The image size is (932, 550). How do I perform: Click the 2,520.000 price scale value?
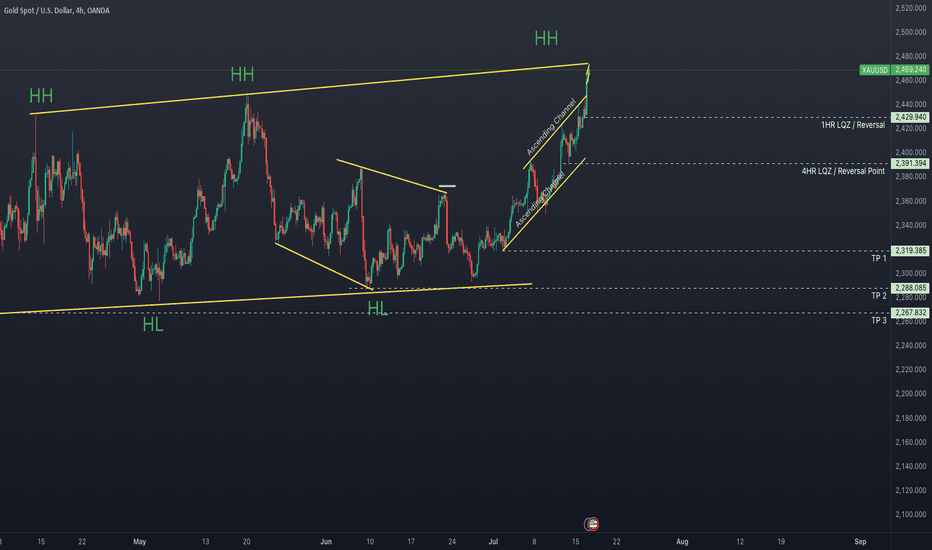(x=911, y=8)
